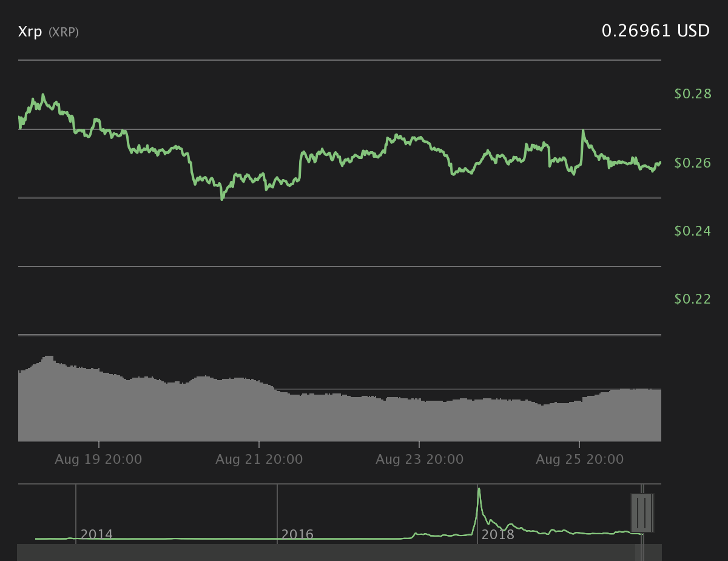Click the 2018 marker in the overview timeline
Viewport: 728px width, 561px height.
pyautogui.click(x=497, y=535)
